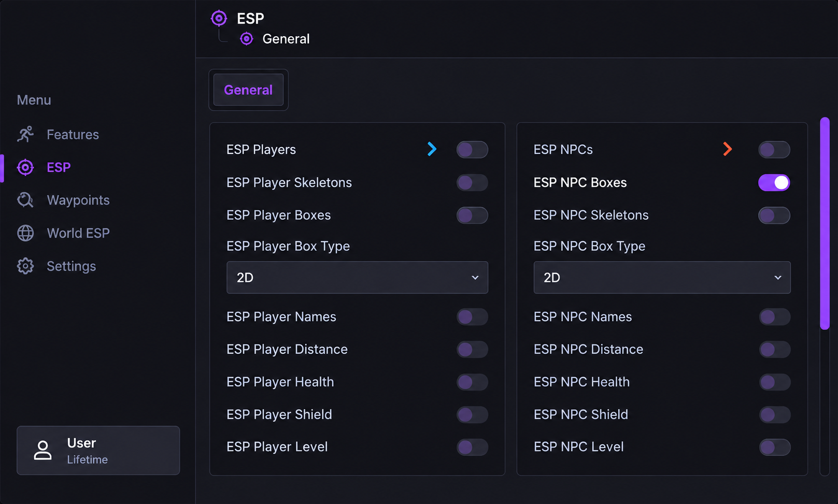838x504 pixels.
Task: Turn on ESP Player Level
Action: click(x=472, y=447)
